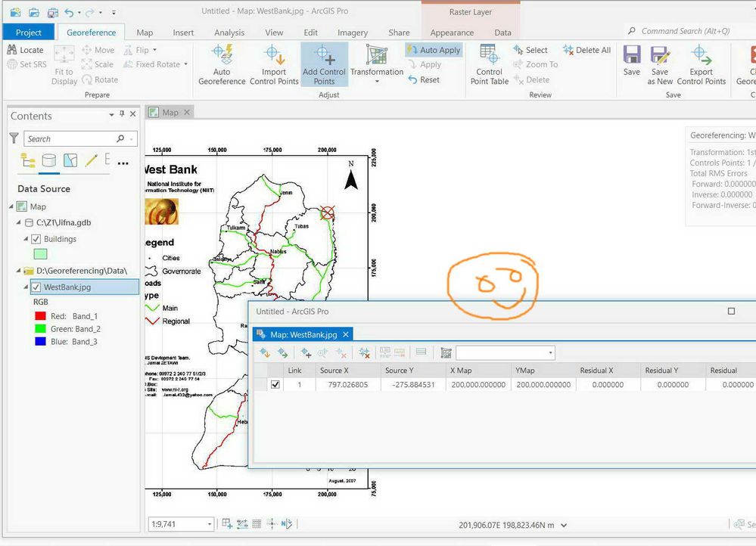
Task: Select the Map view tab
Action: pos(170,112)
